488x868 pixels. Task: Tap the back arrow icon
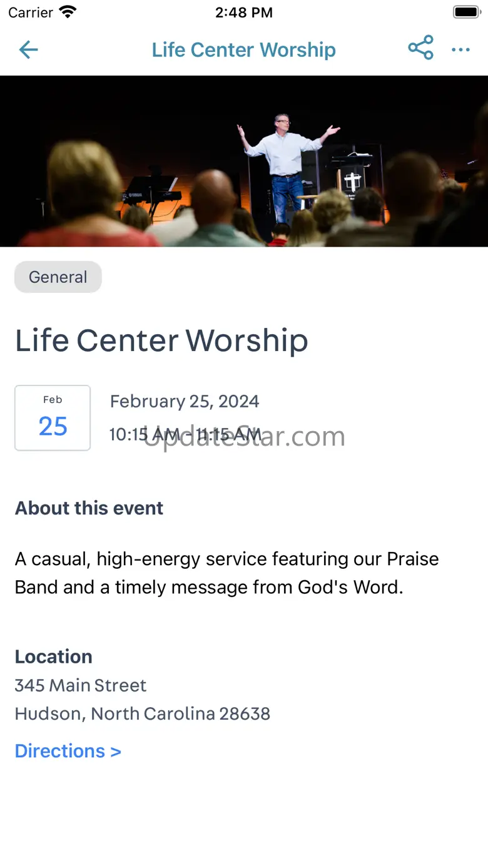click(29, 49)
